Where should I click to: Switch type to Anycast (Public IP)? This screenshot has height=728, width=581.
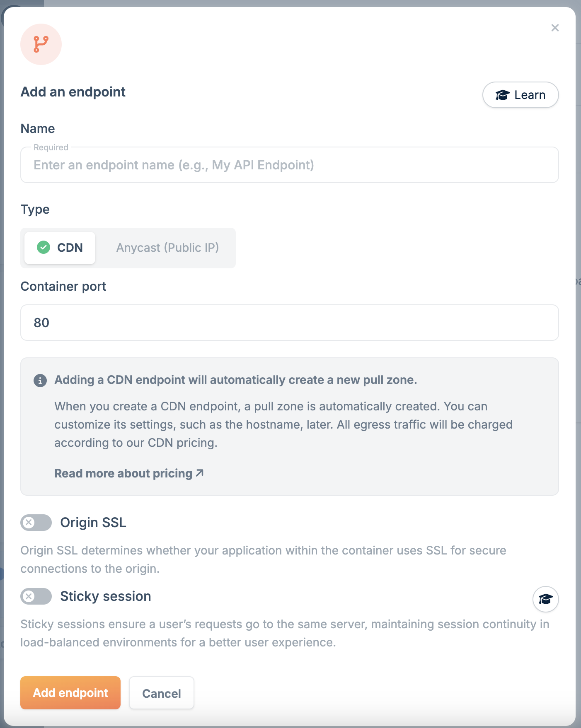(167, 248)
